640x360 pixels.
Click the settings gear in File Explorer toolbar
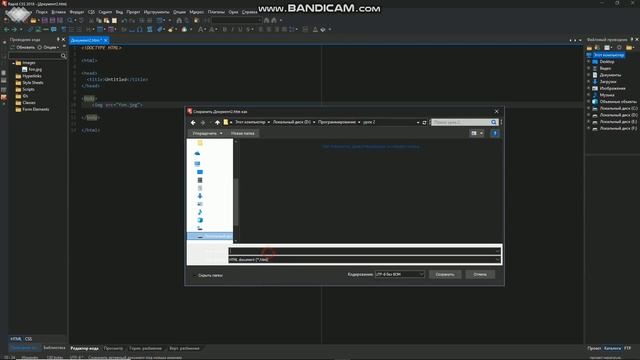619,48
